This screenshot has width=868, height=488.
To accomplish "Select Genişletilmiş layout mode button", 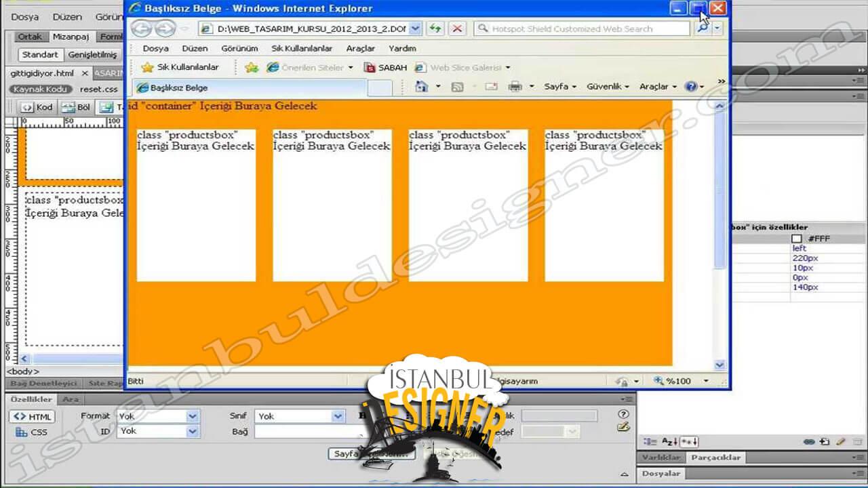I will [x=93, y=55].
